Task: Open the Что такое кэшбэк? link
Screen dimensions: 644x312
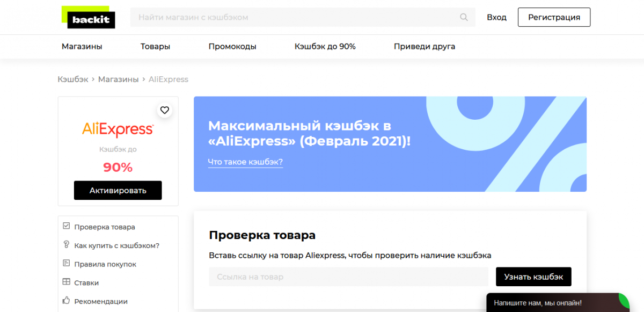Action: point(245,162)
